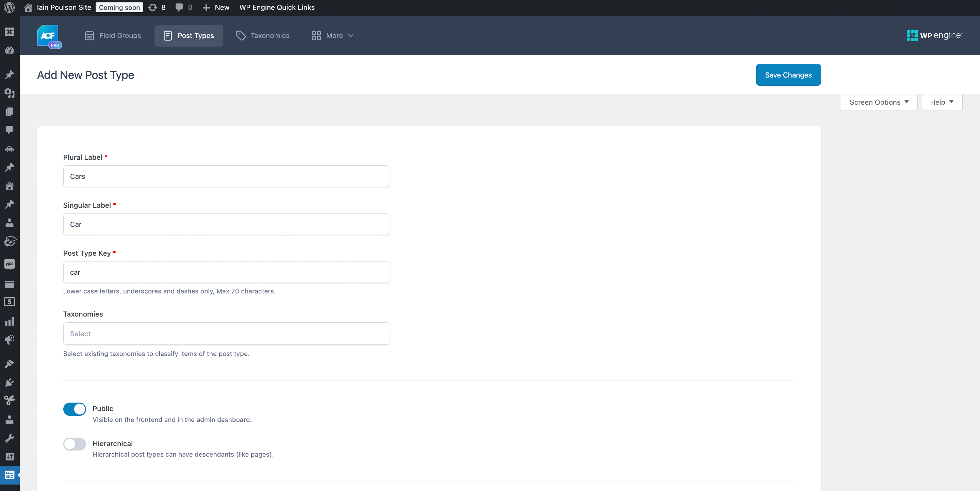The width and height of the screenshot is (980, 491).
Task: Open the Pages sidebar icon
Action: click(10, 111)
